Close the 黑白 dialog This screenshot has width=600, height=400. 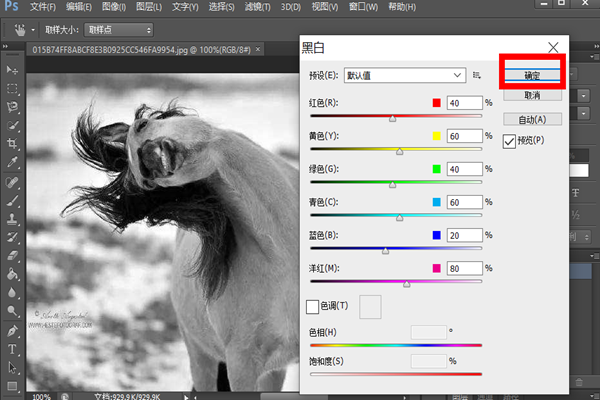tap(553, 47)
